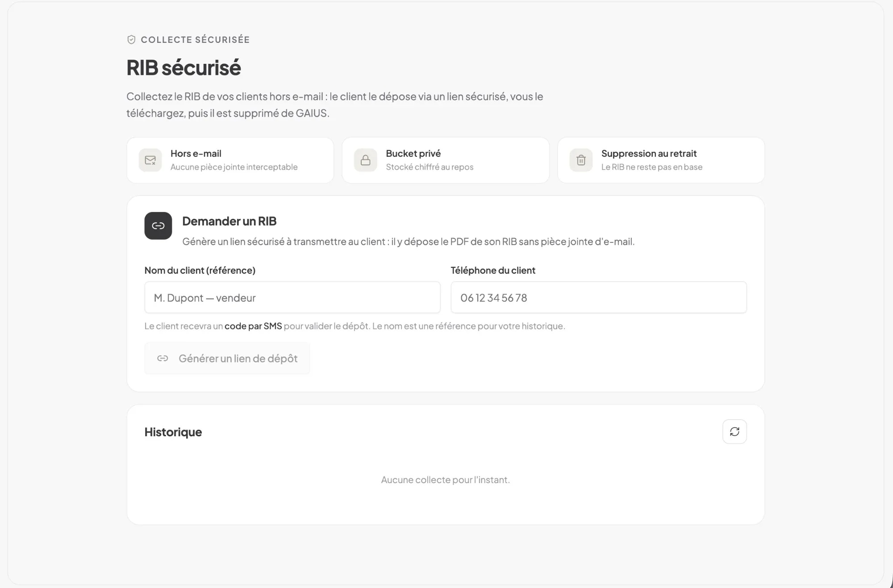Viewport: 893px width, 588px height.
Task: Click the shield icon beside Collecte sécurisée
Action: pos(131,40)
